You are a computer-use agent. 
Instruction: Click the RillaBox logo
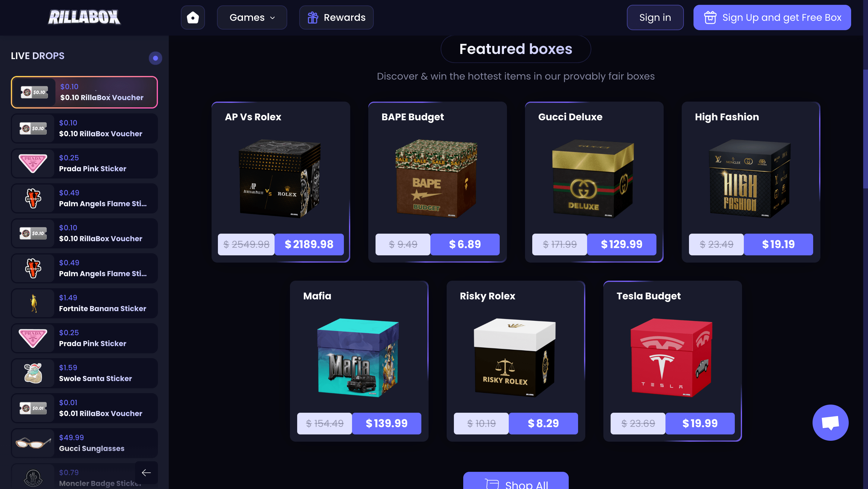click(x=84, y=17)
